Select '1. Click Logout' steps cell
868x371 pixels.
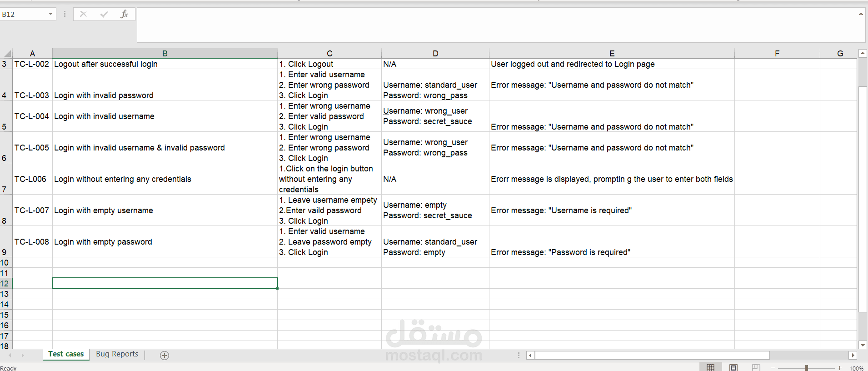pyautogui.click(x=329, y=64)
